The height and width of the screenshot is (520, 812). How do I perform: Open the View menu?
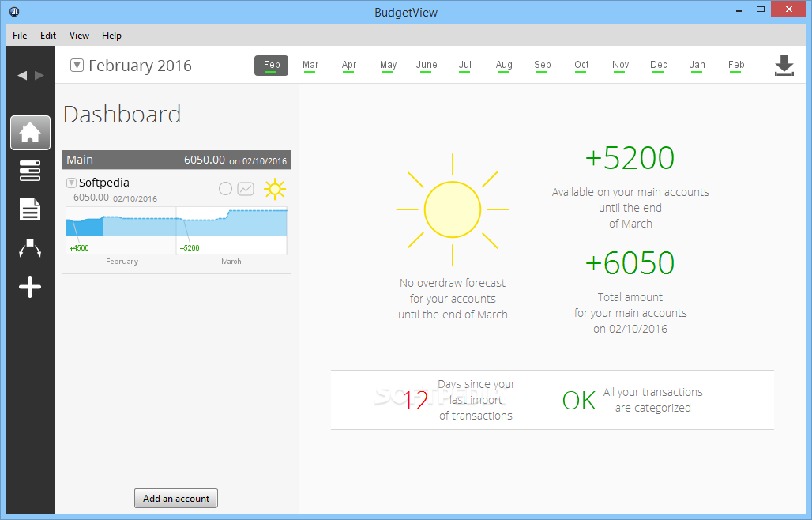pyautogui.click(x=79, y=36)
